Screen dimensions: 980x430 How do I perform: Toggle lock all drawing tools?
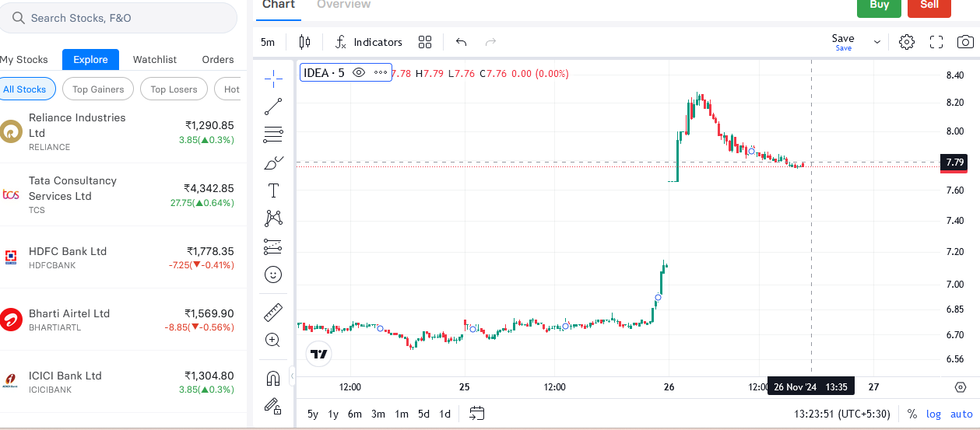coord(273,405)
